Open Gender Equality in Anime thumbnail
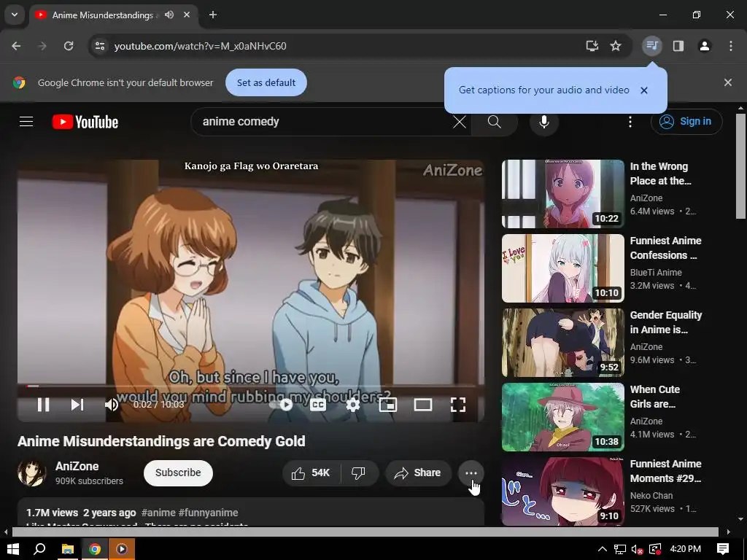 (563, 343)
